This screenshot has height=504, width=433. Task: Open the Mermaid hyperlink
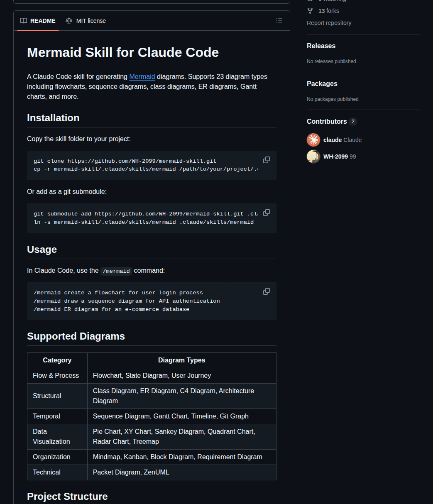(142, 76)
